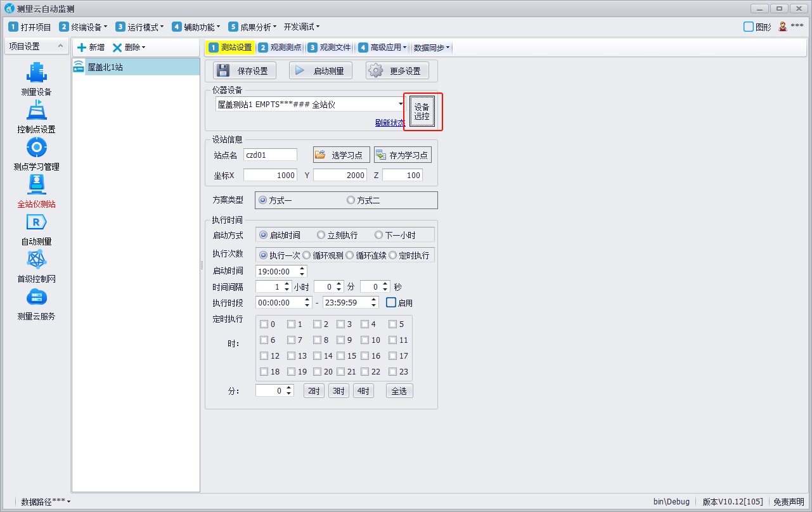Select the 方式二 radio button
The width and height of the screenshot is (812, 512).
(x=351, y=200)
